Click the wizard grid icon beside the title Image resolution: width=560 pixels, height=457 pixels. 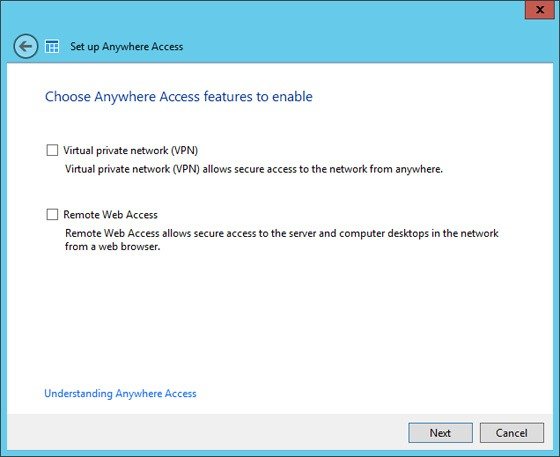coord(52,46)
